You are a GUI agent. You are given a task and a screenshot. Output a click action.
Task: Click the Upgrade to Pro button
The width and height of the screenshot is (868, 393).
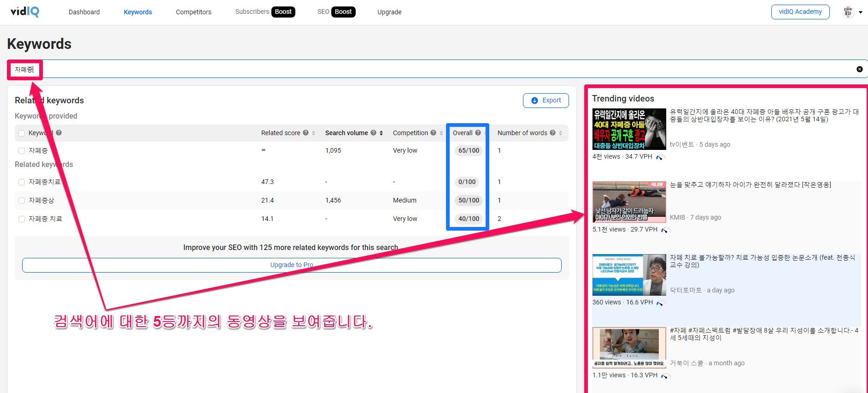click(x=292, y=265)
